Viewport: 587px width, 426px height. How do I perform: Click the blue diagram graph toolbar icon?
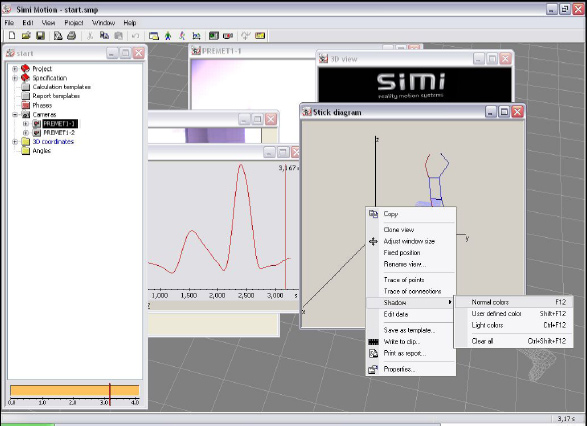196,36
